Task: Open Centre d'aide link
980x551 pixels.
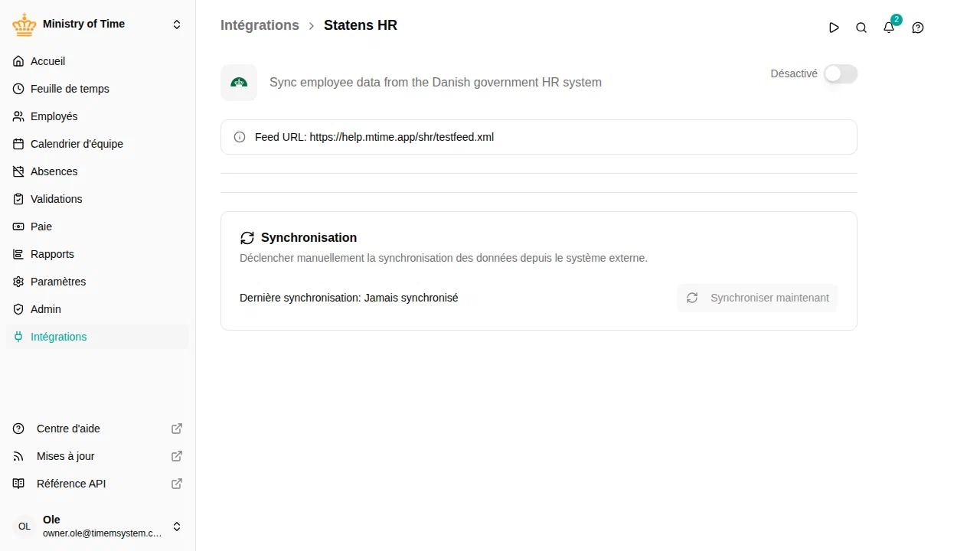Action: [97, 429]
